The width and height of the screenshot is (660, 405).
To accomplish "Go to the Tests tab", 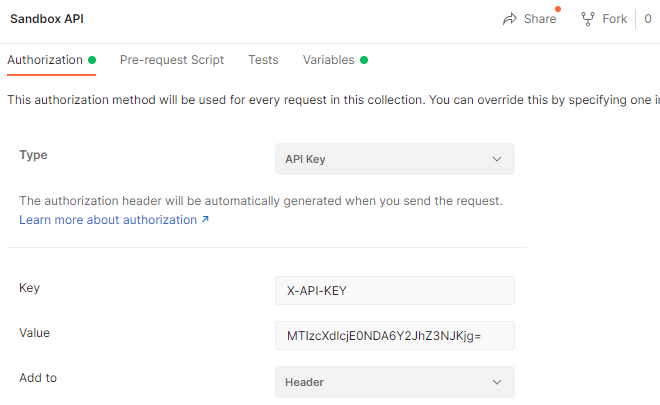I will pyautogui.click(x=263, y=60).
